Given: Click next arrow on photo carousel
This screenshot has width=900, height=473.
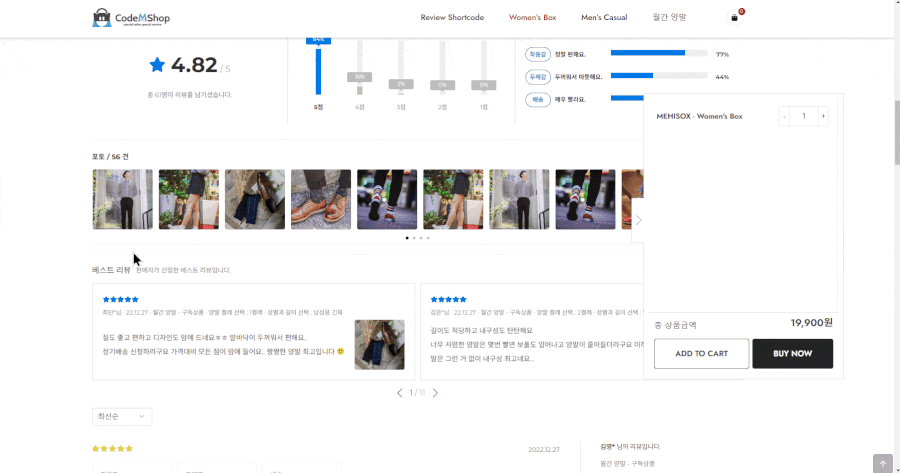Looking at the screenshot, I should click(x=638, y=220).
